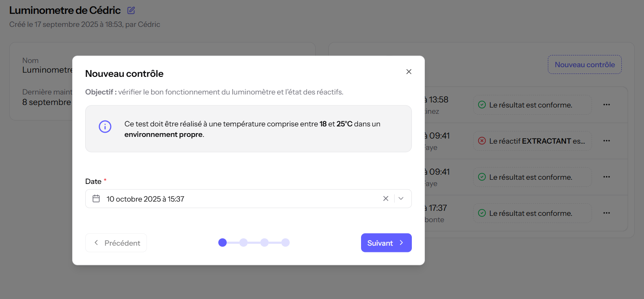Click the calendar icon in the Date field

coord(96,199)
